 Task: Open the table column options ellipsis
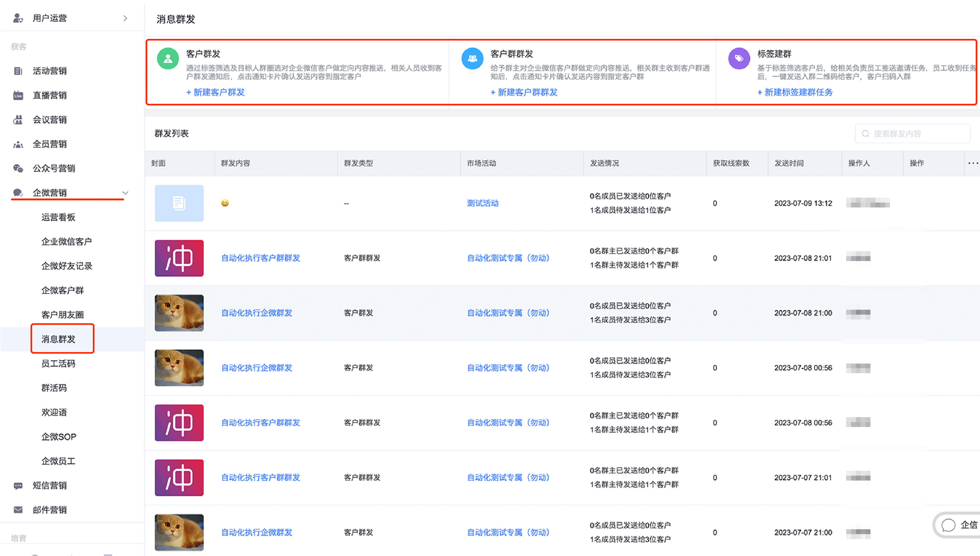(973, 163)
